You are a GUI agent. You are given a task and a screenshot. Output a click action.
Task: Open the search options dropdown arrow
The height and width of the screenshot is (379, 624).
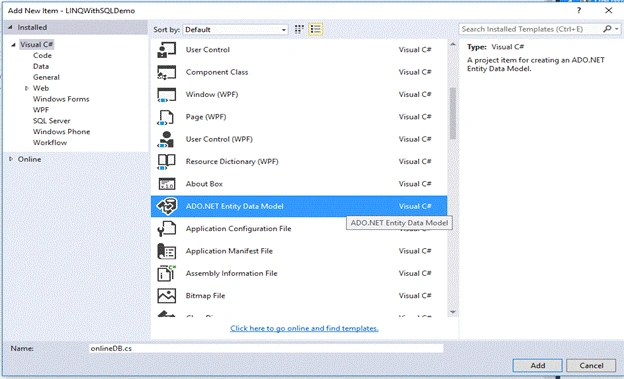(616, 29)
